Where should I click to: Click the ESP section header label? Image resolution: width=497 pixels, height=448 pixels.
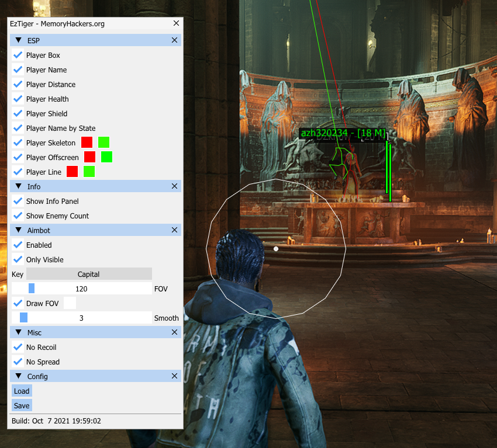tap(33, 40)
